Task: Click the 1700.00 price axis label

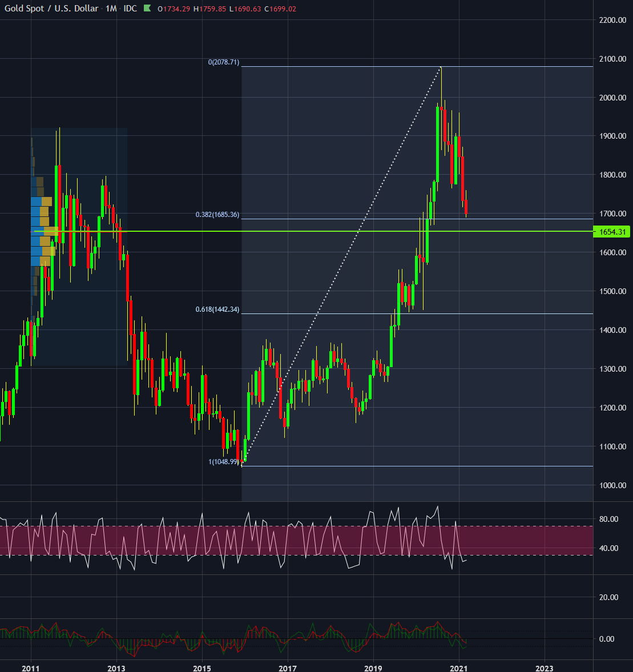Action: 612,214
